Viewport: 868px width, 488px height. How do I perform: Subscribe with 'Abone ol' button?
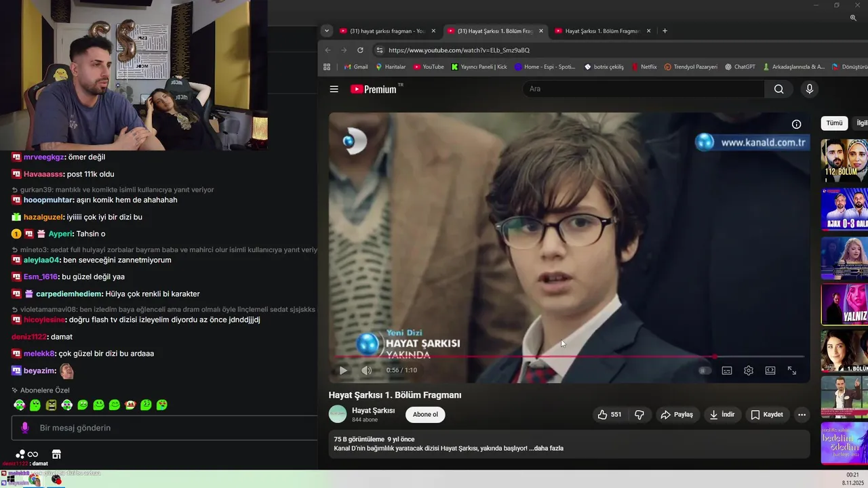point(425,414)
